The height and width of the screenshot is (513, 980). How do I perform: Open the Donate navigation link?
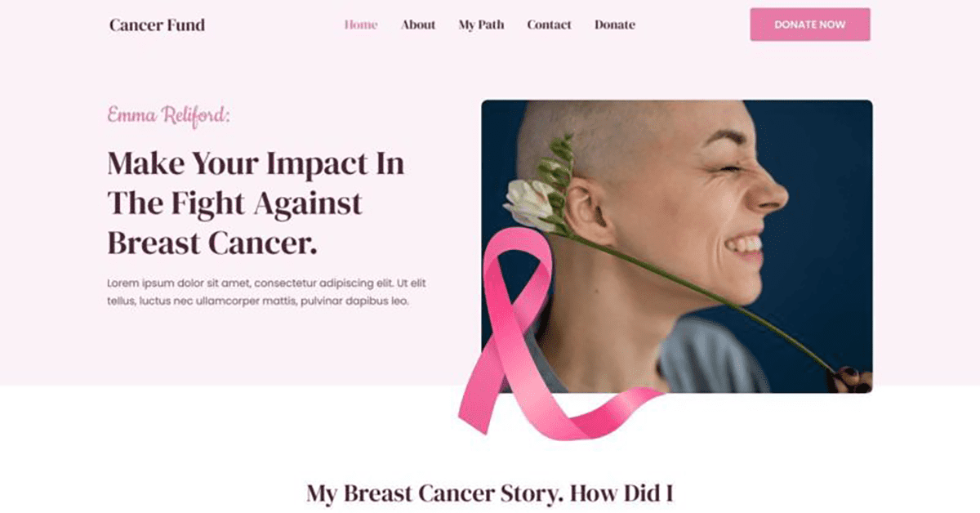pyautogui.click(x=614, y=25)
